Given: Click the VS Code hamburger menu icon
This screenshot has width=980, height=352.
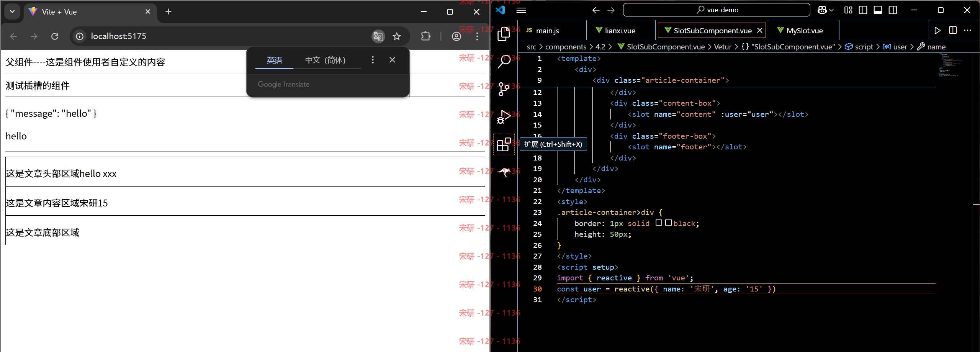Looking at the screenshot, I should (x=521, y=10).
